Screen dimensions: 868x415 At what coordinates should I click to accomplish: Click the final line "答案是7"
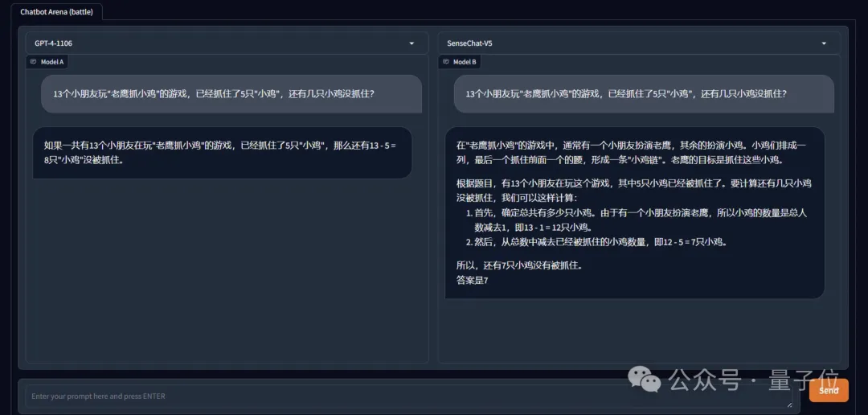472,280
